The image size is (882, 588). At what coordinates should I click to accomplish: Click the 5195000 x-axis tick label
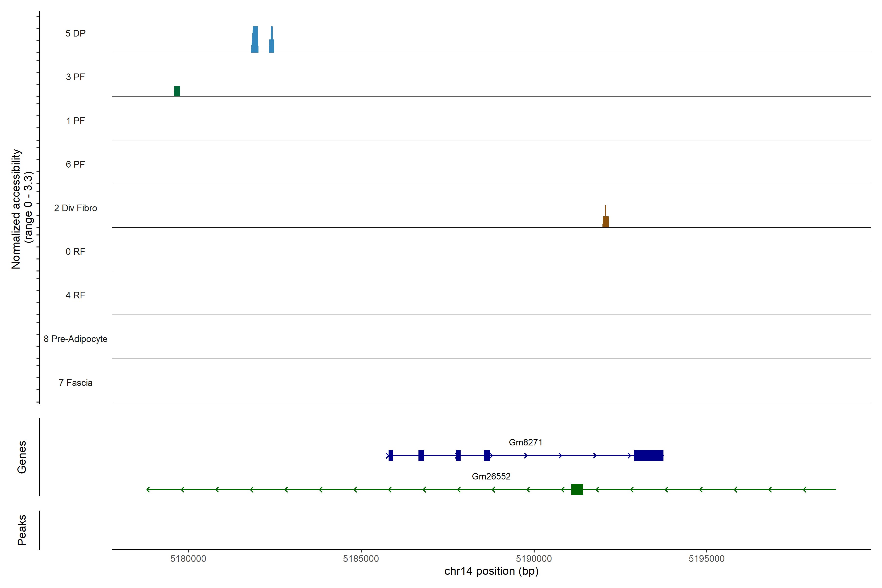tap(707, 558)
